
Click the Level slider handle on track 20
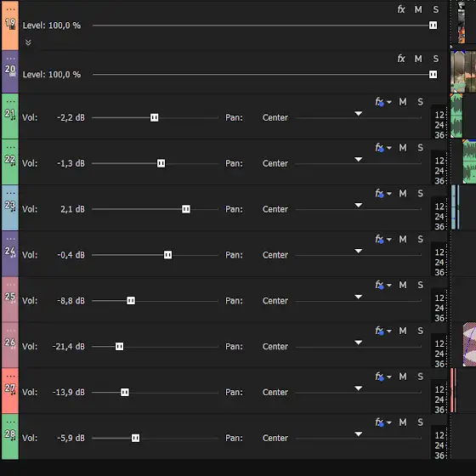(x=433, y=75)
